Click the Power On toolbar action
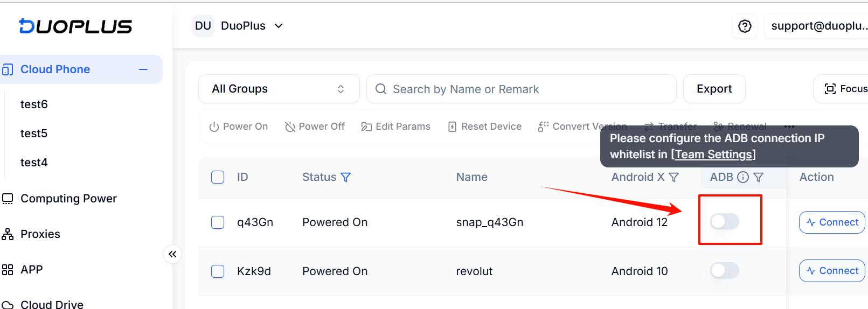The height and width of the screenshot is (309, 868). coord(238,127)
